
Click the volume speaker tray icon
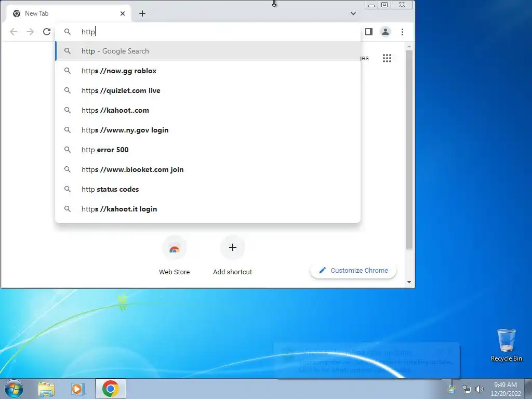(x=479, y=389)
